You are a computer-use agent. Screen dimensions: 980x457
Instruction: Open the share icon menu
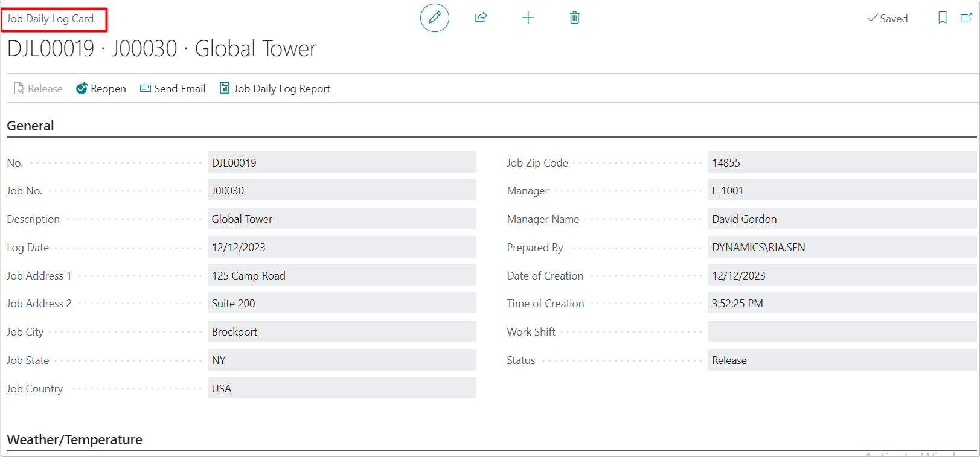pyautogui.click(x=481, y=18)
